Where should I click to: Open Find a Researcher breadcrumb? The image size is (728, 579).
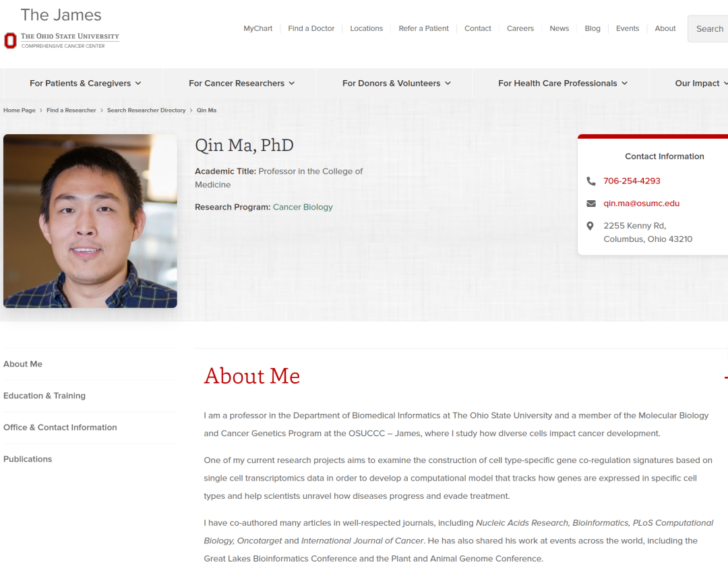click(71, 110)
